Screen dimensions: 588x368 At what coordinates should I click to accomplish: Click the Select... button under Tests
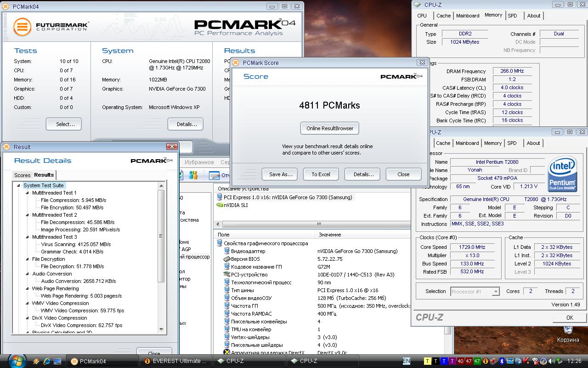pos(64,124)
